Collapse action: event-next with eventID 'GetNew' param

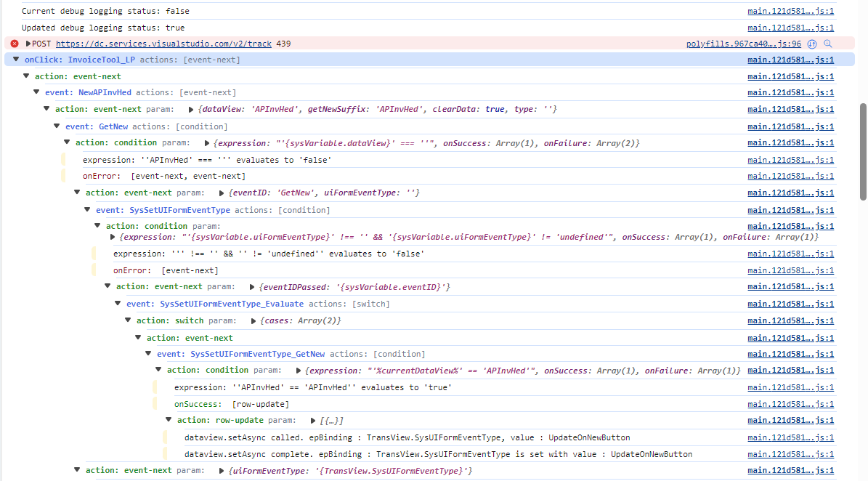pos(77,192)
